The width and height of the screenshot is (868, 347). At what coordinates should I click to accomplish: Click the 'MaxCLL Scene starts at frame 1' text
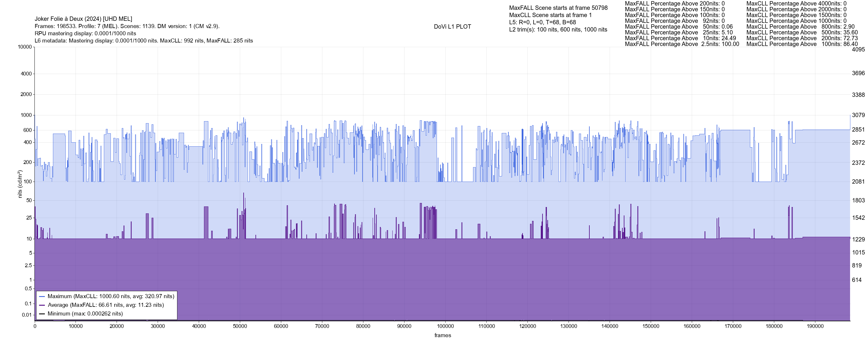point(550,15)
